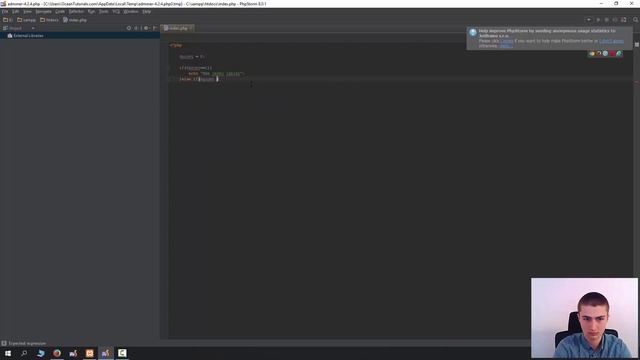Click the opening PHP tag line in editor
The height and width of the screenshot is (360, 640).
pyautogui.click(x=176, y=45)
